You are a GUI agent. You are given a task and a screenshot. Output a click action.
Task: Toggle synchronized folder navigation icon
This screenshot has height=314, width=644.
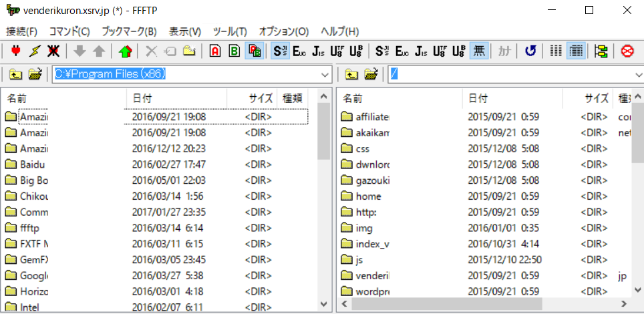601,51
